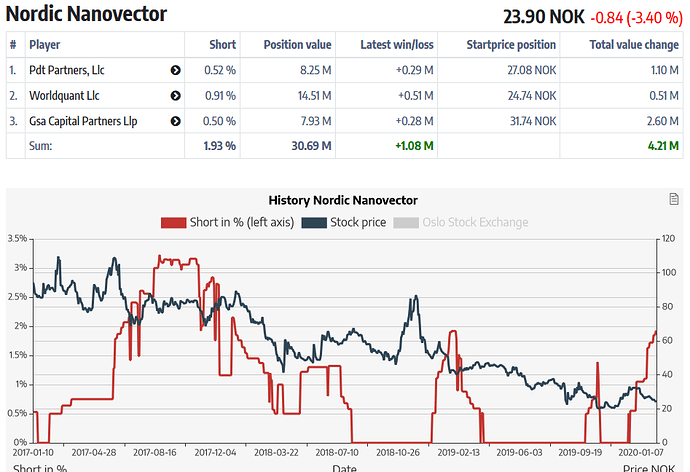Select the 2.60 M total value change

click(x=663, y=121)
